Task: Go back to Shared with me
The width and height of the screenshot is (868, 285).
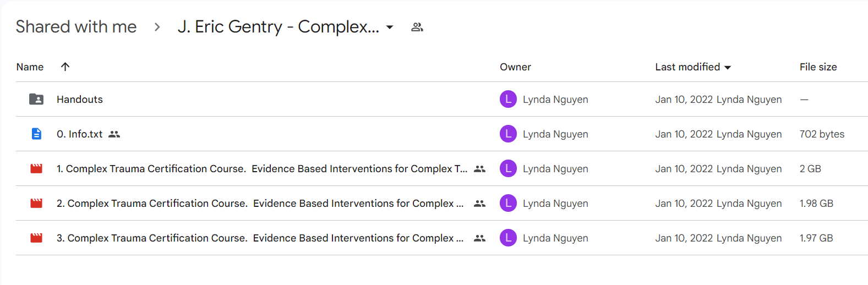Action: click(x=76, y=26)
